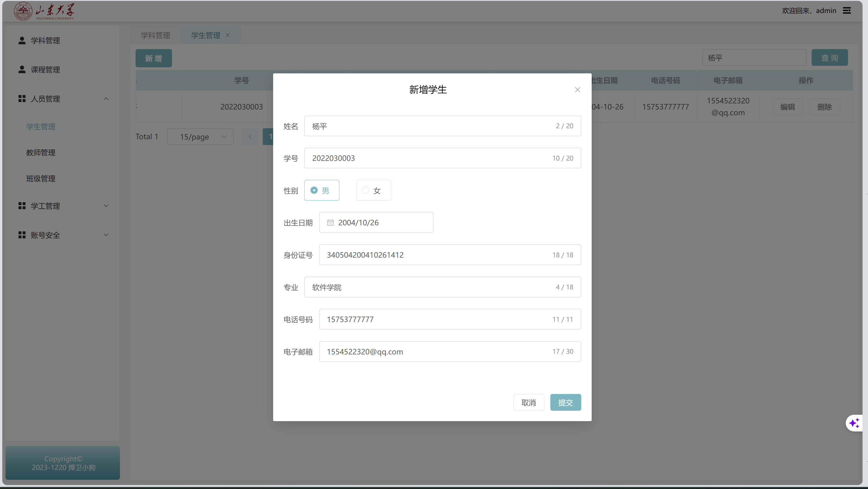Click the 新增学生 dialog title
The width and height of the screenshot is (868, 489).
coord(428,90)
